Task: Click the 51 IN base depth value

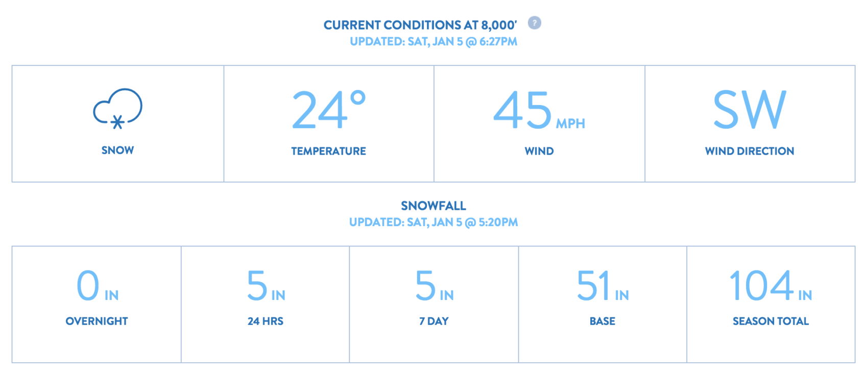Action: click(x=602, y=286)
